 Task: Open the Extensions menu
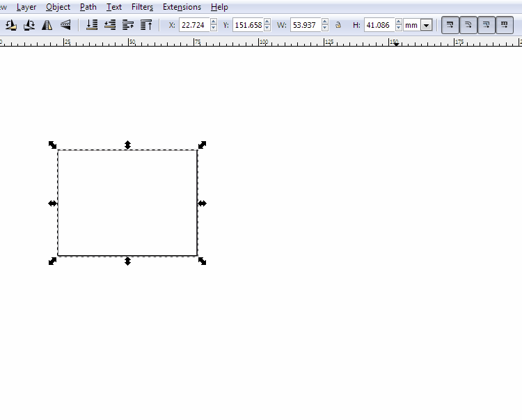182,7
